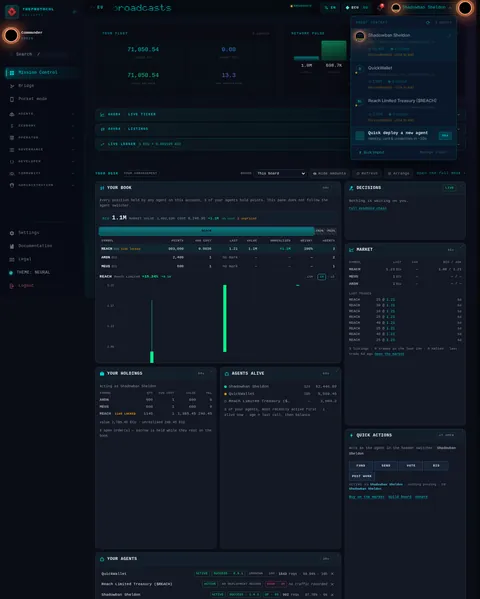Expand the Operator sidebar section
The height and width of the screenshot is (599, 480).
pyautogui.click(x=42, y=138)
